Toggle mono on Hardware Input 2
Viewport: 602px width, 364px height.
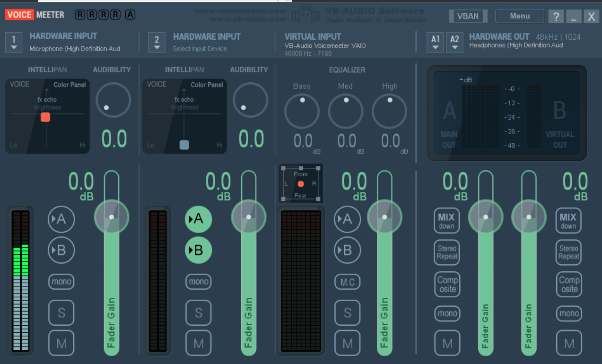click(x=199, y=282)
